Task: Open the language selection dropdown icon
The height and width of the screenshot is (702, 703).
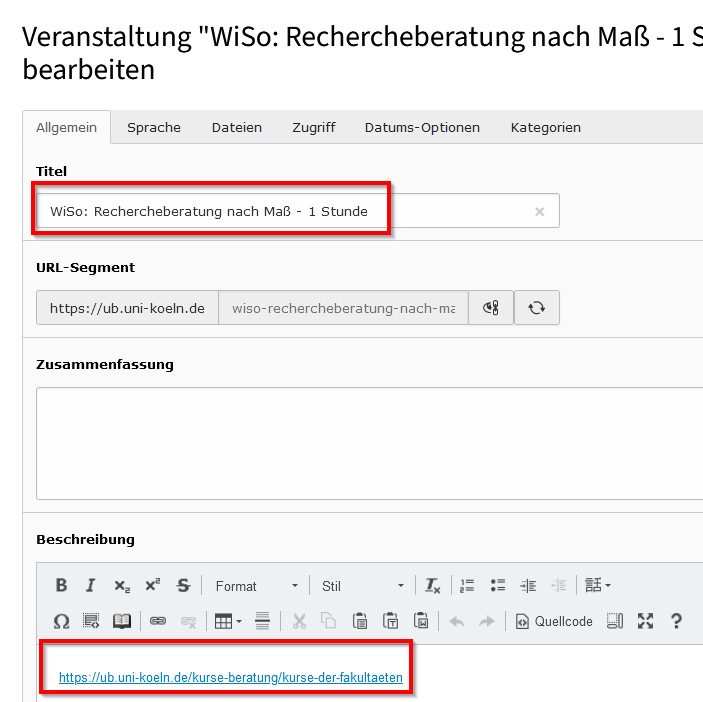Action: (x=598, y=585)
